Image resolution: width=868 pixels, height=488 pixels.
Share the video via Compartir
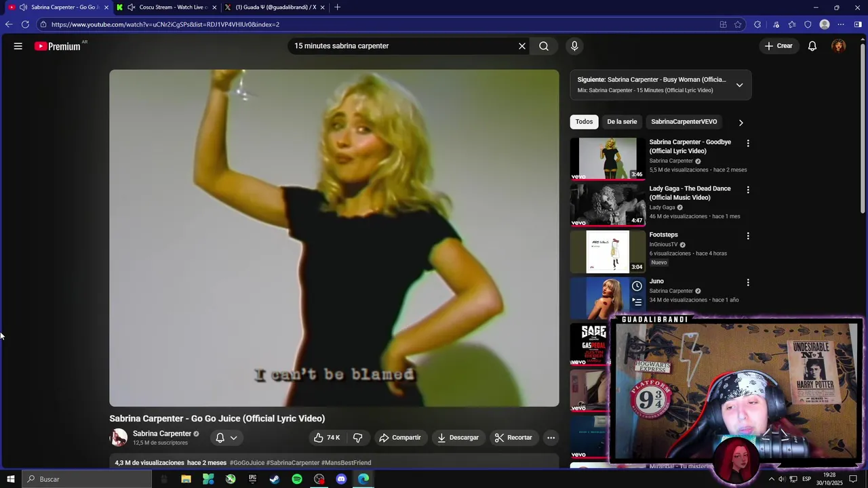[400, 438]
